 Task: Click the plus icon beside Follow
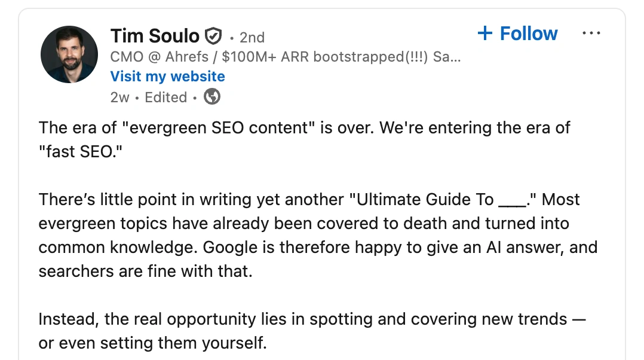(x=484, y=33)
